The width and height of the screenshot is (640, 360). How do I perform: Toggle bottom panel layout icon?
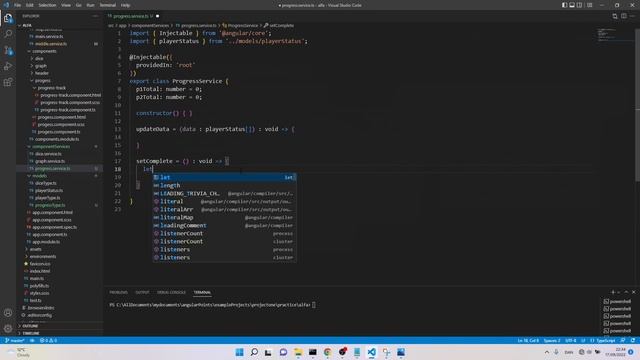click(x=572, y=5)
